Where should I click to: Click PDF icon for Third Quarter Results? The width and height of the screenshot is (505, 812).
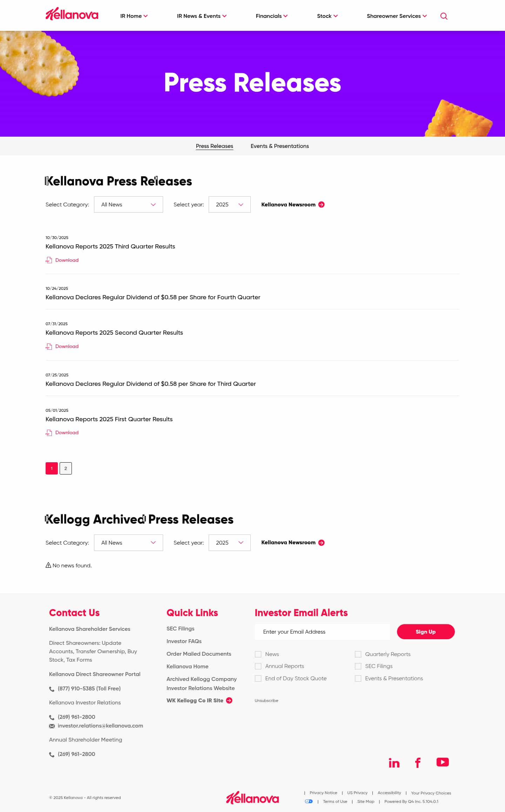point(49,260)
